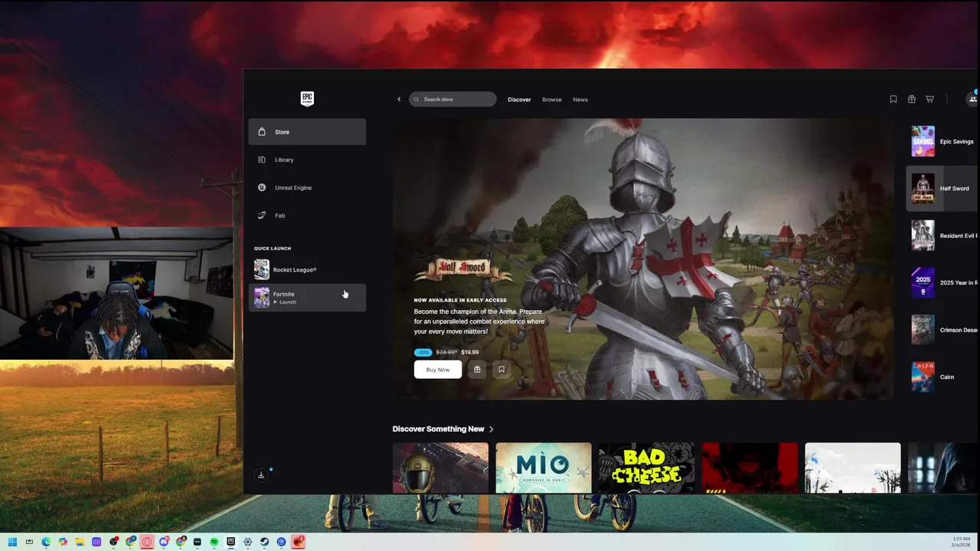The height and width of the screenshot is (551, 980).
Task: Open the shopping cart icon
Action: tap(930, 99)
